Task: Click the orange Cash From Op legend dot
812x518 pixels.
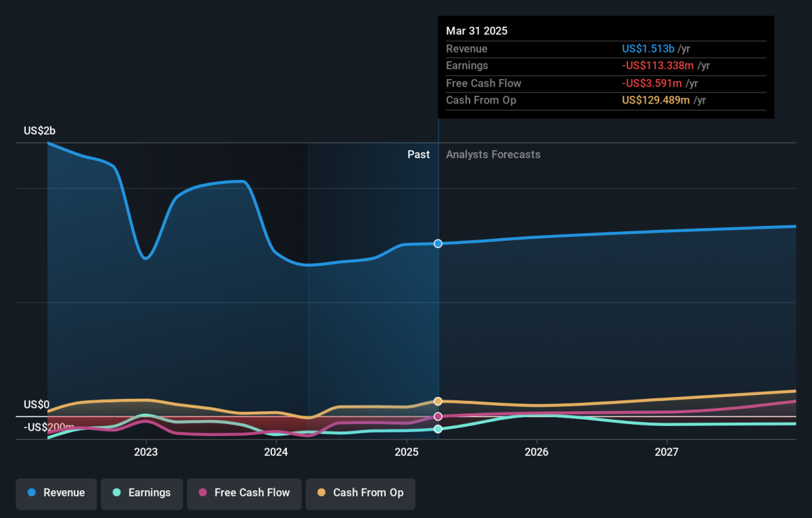Action: point(321,493)
